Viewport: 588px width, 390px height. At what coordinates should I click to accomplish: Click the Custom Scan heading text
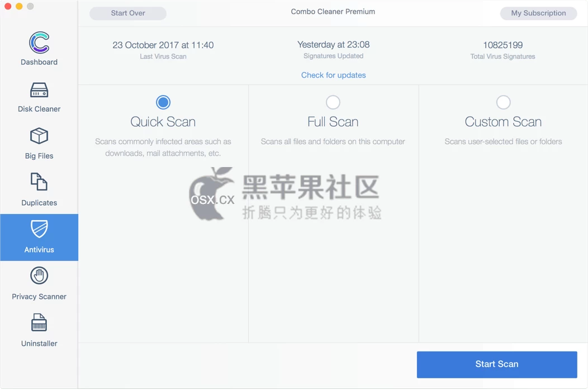(503, 122)
